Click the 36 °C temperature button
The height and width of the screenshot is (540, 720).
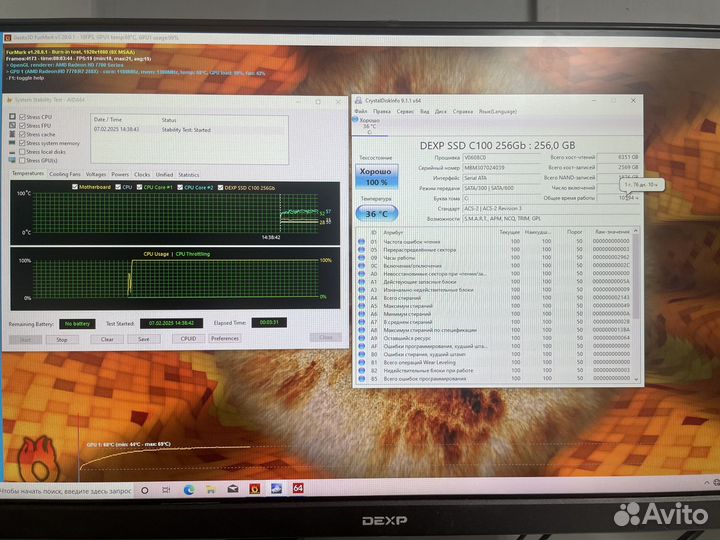[x=377, y=214]
